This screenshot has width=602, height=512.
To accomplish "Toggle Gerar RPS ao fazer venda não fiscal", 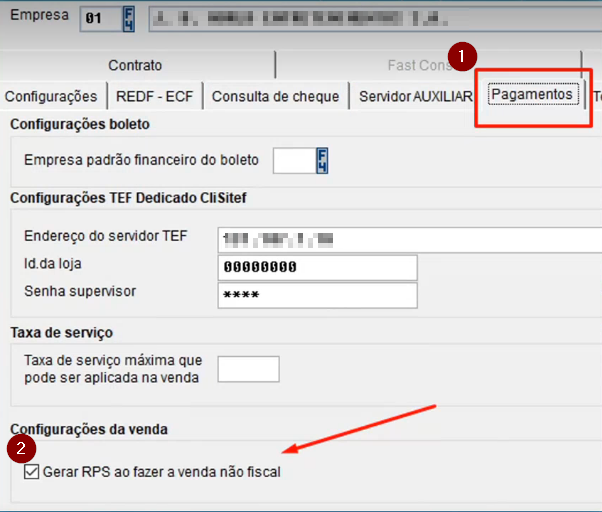I will (x=31, y=471).
